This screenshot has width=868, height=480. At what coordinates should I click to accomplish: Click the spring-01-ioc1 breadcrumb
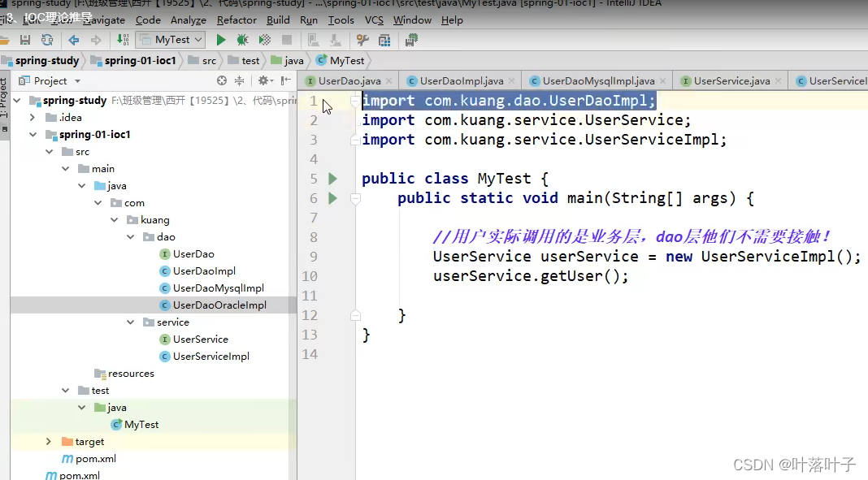tap(133, 60)
